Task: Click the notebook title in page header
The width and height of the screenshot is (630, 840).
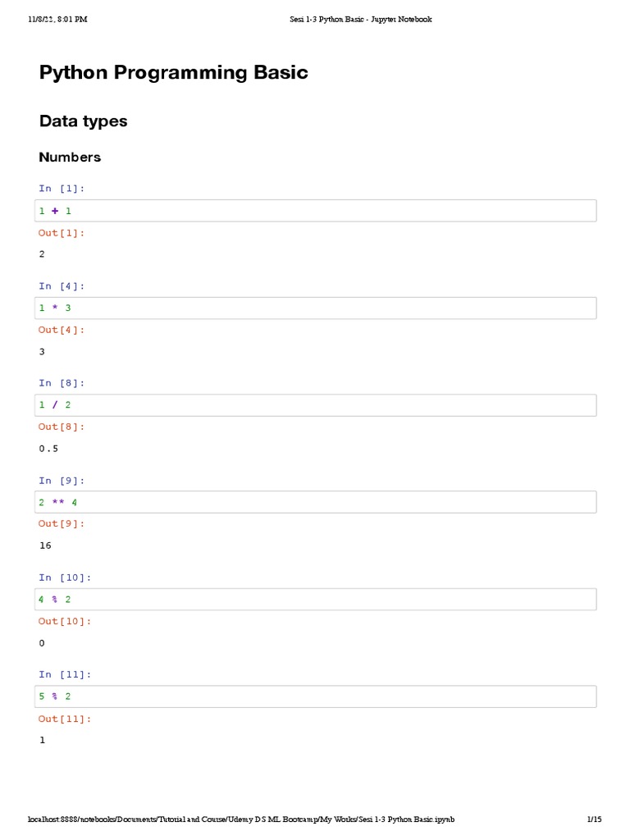Action: click(361, 20)
